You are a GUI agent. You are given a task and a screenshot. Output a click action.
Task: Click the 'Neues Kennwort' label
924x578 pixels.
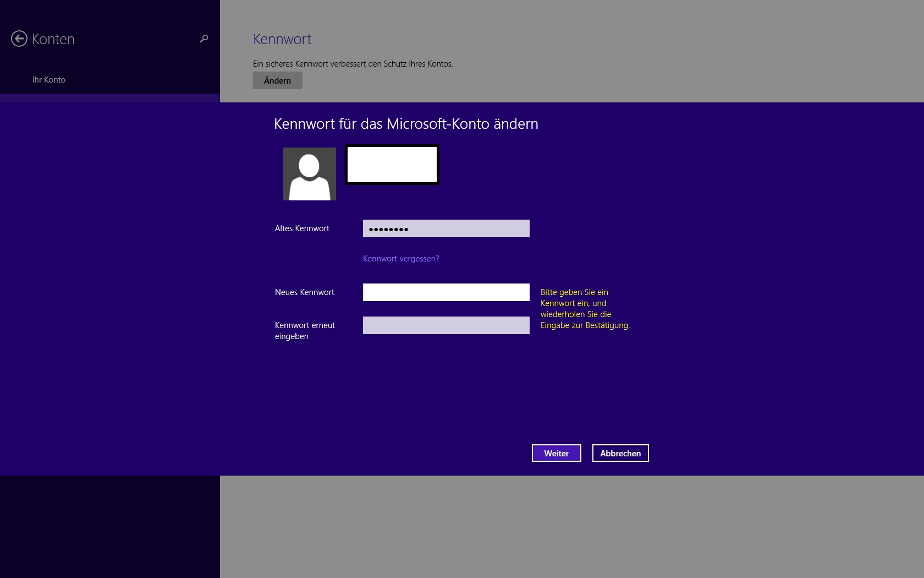tap(305, 292)
